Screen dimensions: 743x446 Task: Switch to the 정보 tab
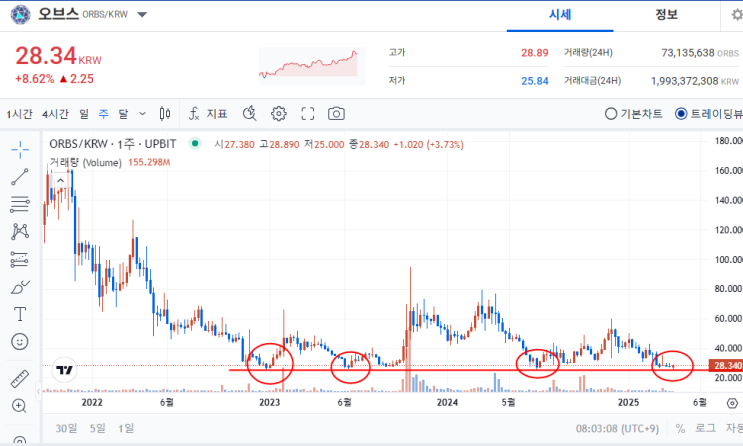click(x=666, y=14)
